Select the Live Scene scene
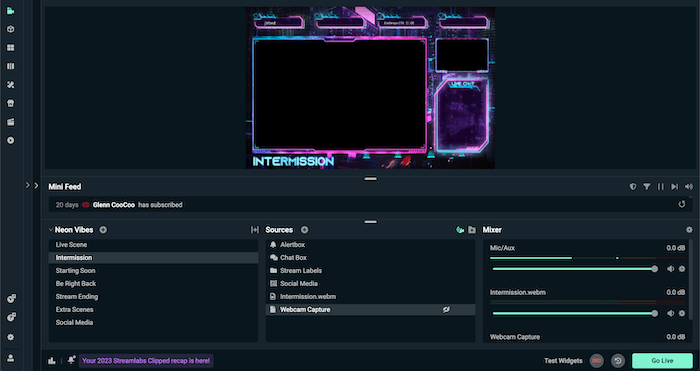The height and width of the screenshot is (371, 700). click(x=153, y=245)
